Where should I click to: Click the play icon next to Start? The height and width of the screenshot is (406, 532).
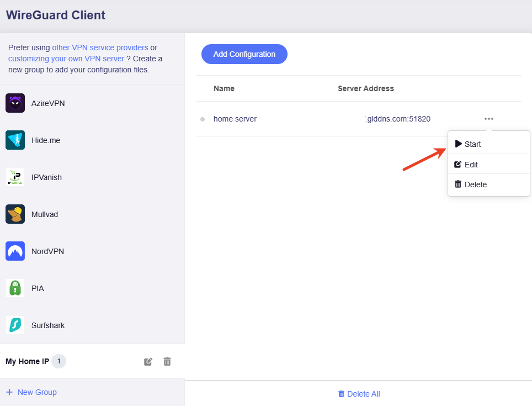pyautogui.click(x=458, y=144)
